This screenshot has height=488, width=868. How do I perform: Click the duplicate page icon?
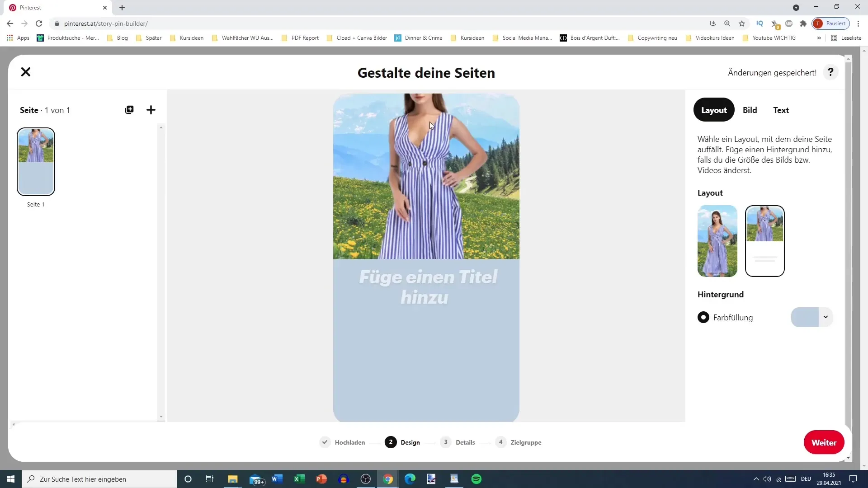point(129,110)
